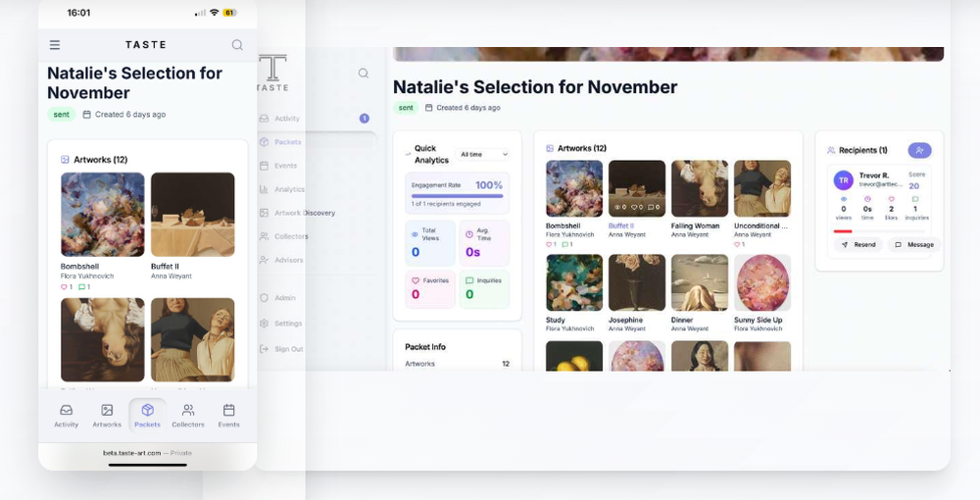Click the sent status badge in mobile view
The height and width of the screenshot is (500, 980).
coord(61,115)
